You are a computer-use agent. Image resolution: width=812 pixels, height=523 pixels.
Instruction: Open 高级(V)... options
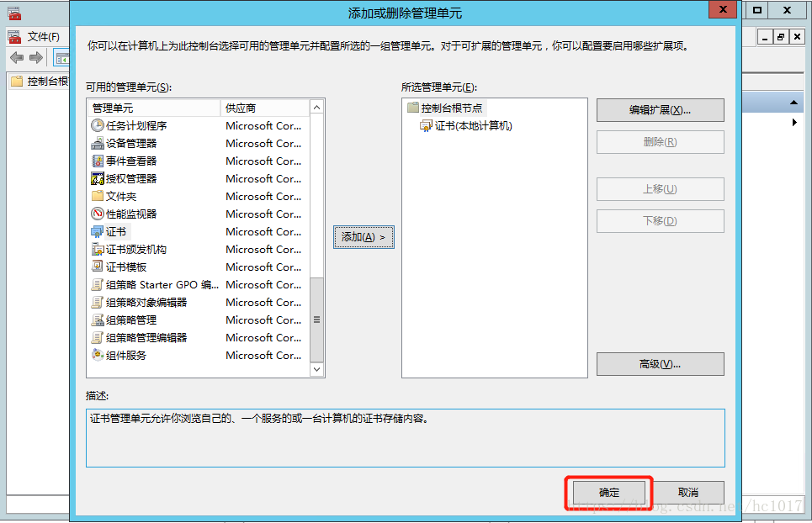point(661,364)
